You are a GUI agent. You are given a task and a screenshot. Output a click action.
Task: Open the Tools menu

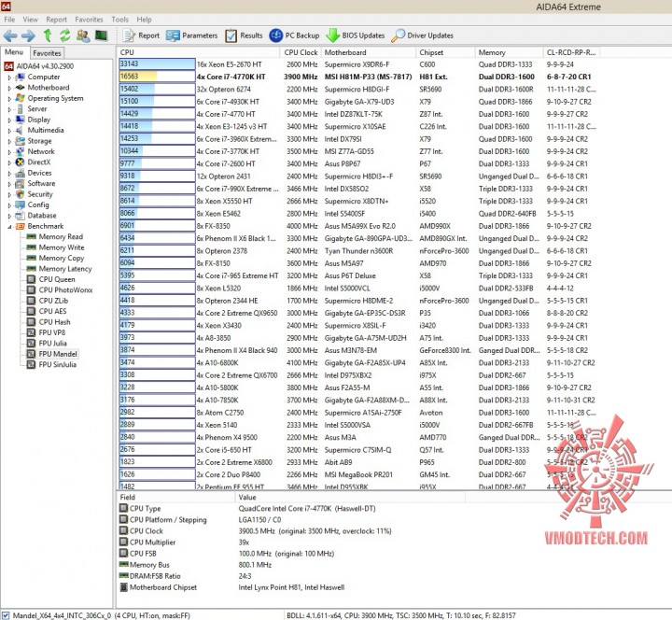(120, 20)
